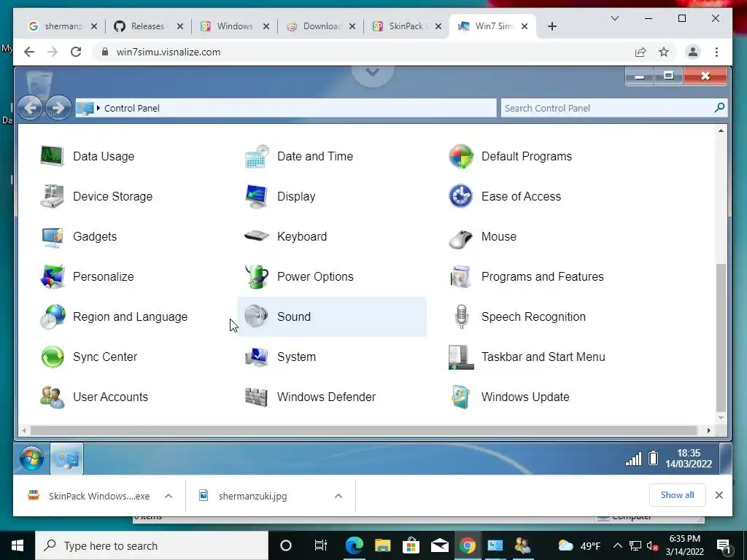The image size is (747, 560).
Task: Open Microsoft Edge from taskbar
Action: click(x=354, y=545)
